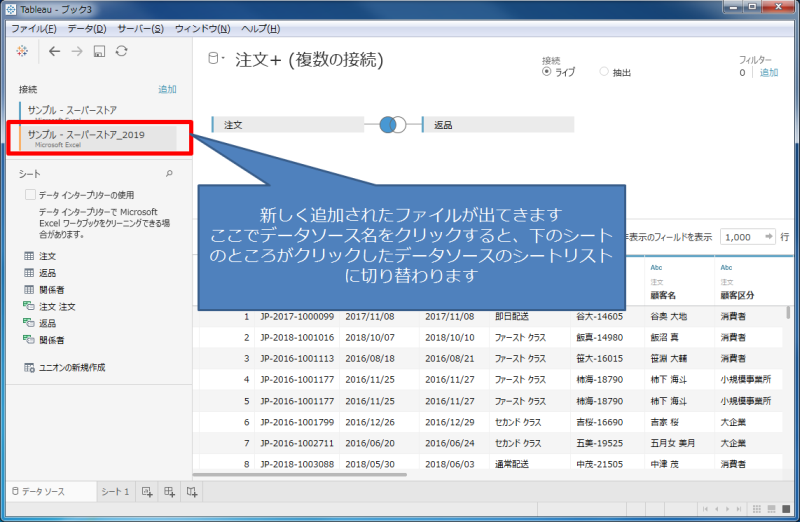
Task: Switch to the データ ソース tab
Action: tap(51, 491)
